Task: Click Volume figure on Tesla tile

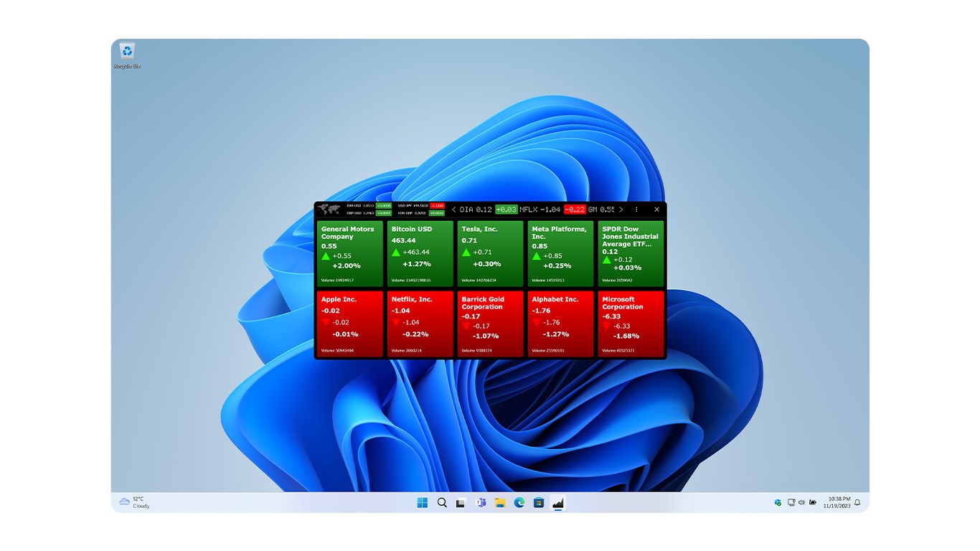Action: pyautogui.click(x=479, y=281)
